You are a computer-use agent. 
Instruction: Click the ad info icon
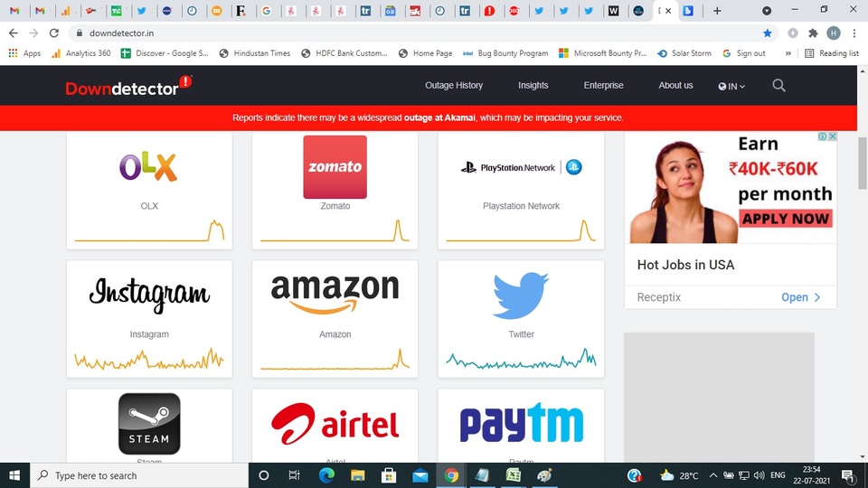click(823, 136)
